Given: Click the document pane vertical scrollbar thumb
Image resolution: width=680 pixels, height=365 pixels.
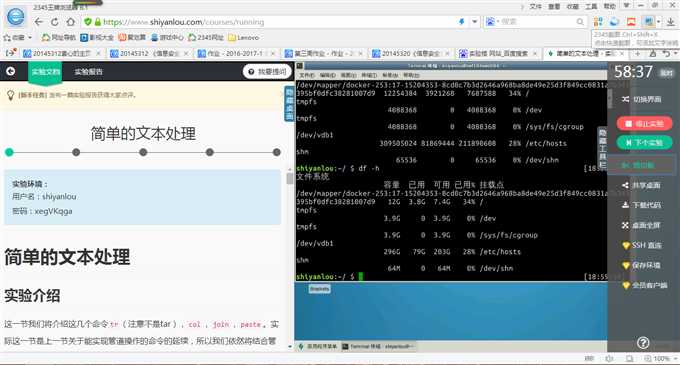Looking at the screenshot, I should pos(290,178).
